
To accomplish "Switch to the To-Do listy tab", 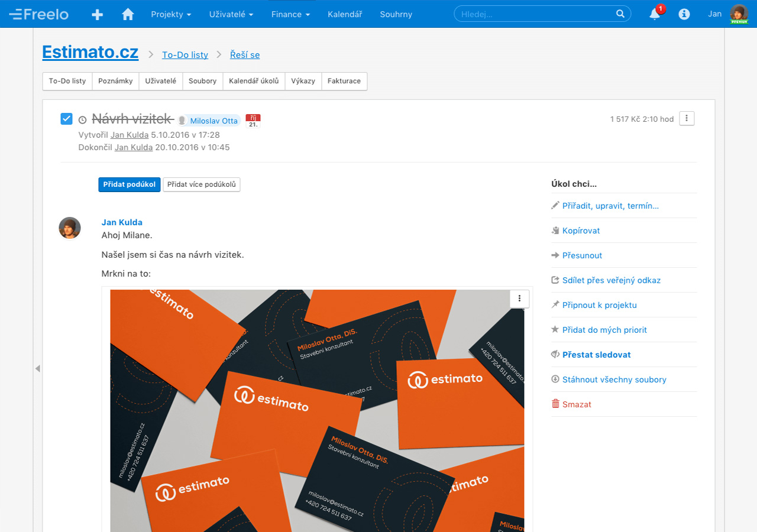I will tap(67, 81).
